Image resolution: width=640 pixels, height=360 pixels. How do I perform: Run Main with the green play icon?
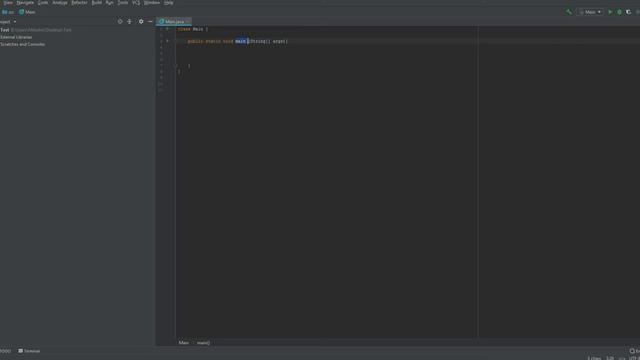(x=610, y=12)
